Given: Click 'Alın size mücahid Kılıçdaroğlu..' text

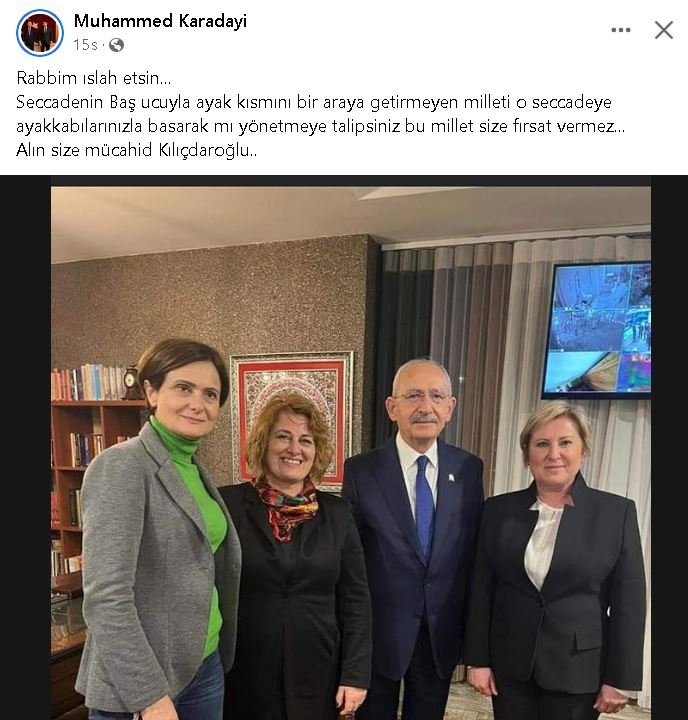Looking at the screenshot, I should point(137,150).
